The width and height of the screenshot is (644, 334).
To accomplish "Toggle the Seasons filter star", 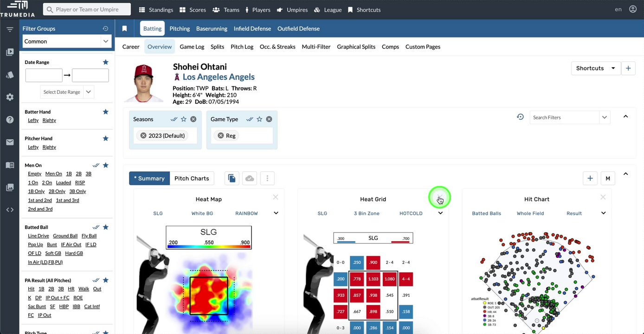I will click(184, 119).
